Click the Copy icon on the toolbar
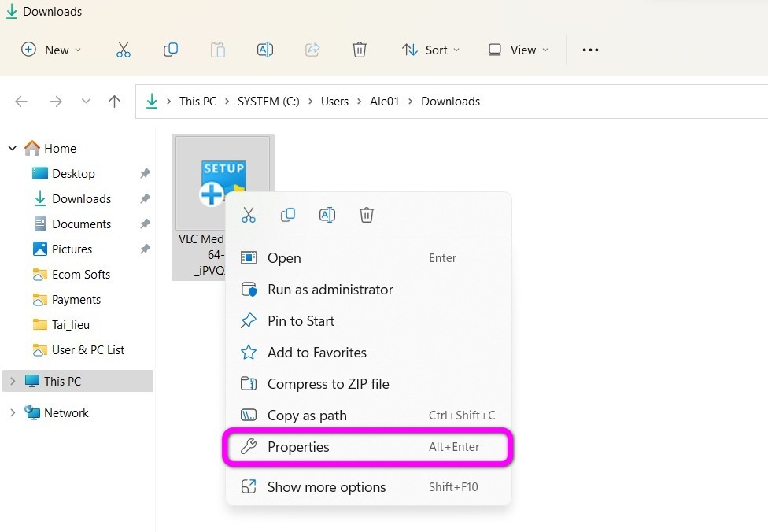Screen dimensions: 768x532 [171, 50]
